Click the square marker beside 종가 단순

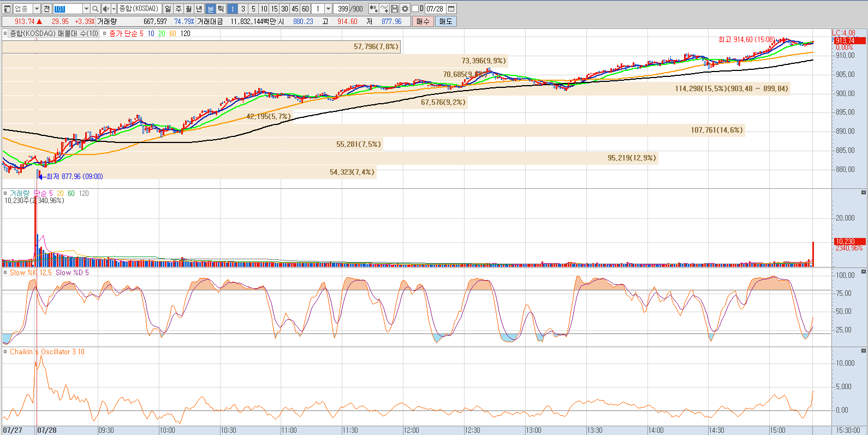105,33
